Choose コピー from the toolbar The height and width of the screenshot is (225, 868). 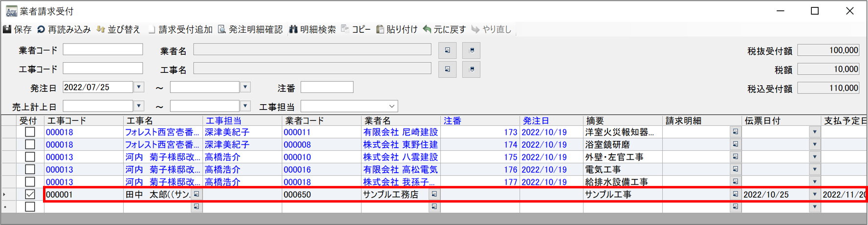click(x=356, y=30)
